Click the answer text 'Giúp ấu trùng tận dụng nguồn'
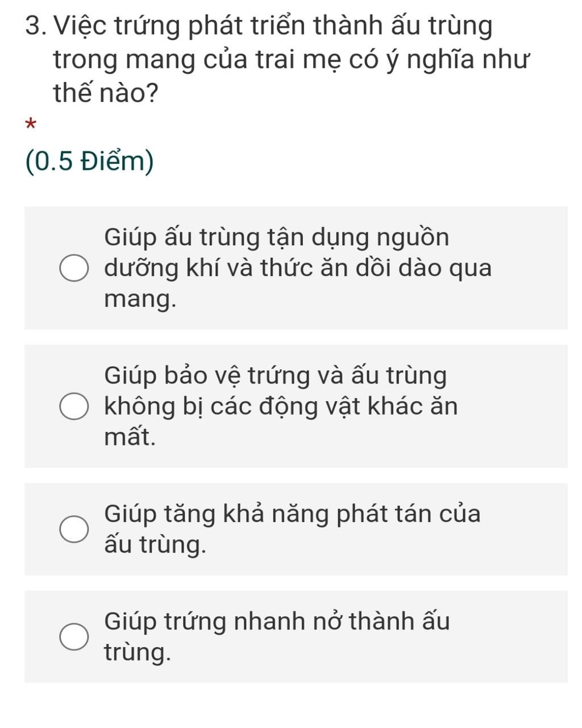Screen dimensions: 582x728 276,238
